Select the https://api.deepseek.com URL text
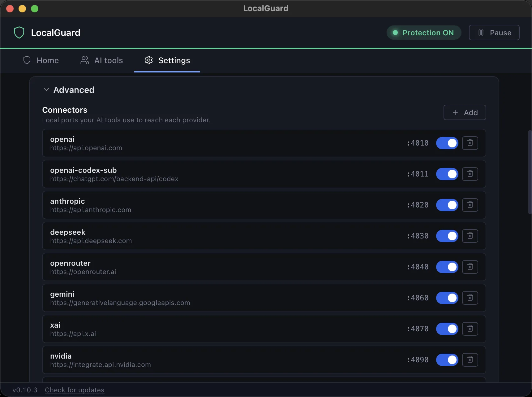 click(x=91, y=241)
